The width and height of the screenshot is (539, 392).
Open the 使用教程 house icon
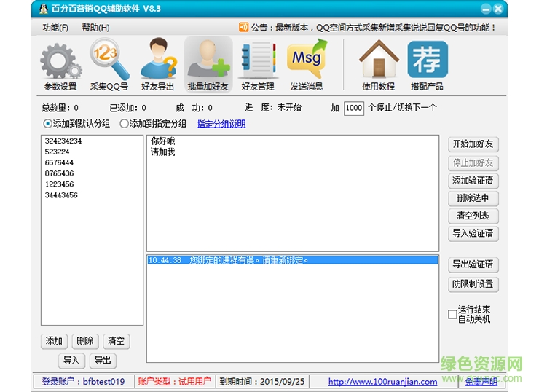pyautogui.click(x=378, y=60)
